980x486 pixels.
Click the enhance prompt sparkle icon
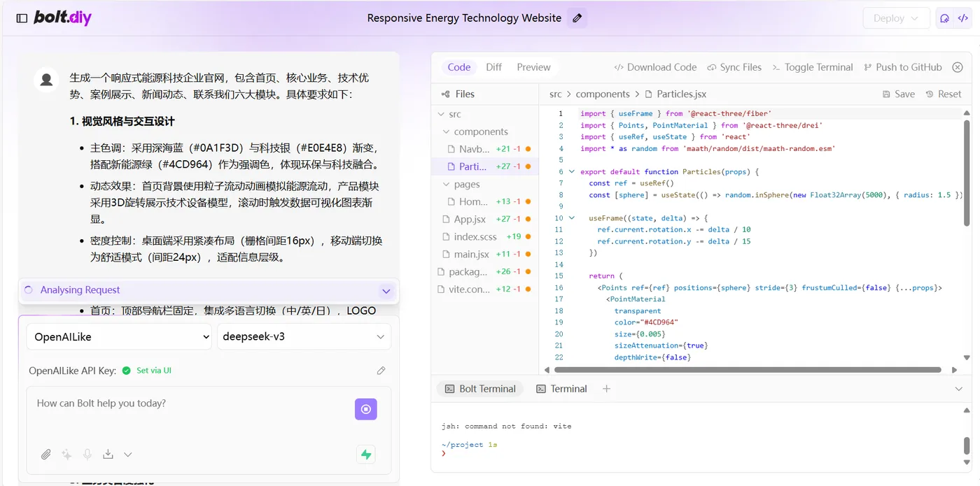66,455
